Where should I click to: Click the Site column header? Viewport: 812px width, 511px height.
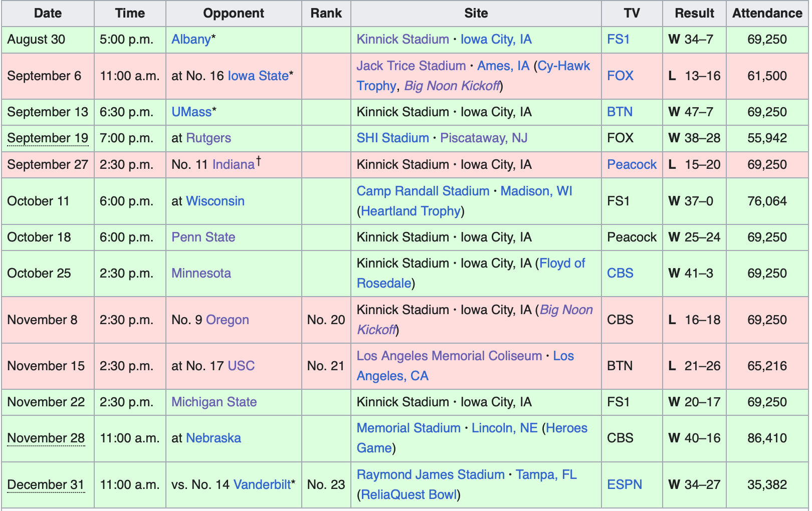476,14
